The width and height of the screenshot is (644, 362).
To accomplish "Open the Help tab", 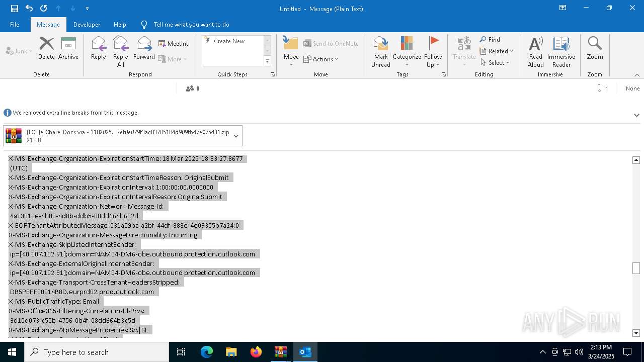I will (120, 24).
